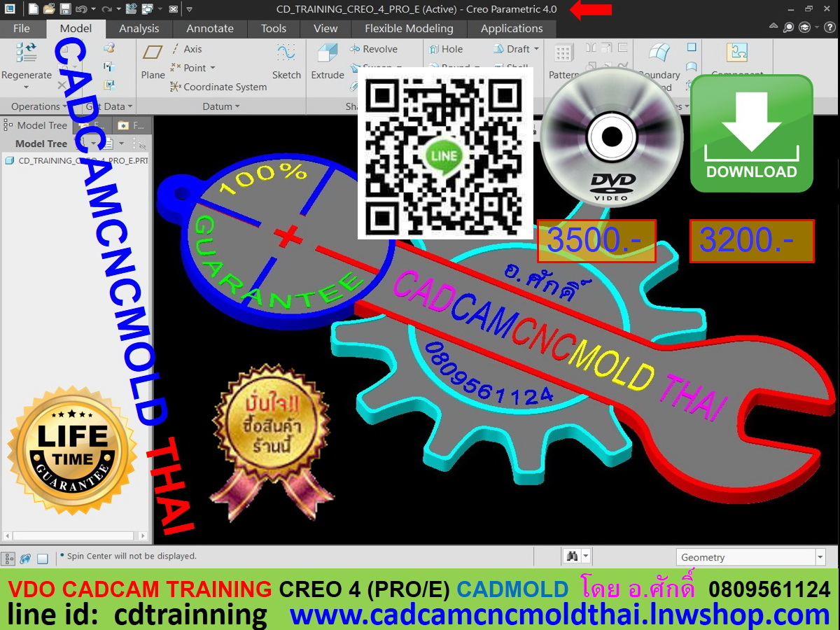Open the Draft dropdown arrow
This screenshot has width=840, height=630.
(537, 49)
